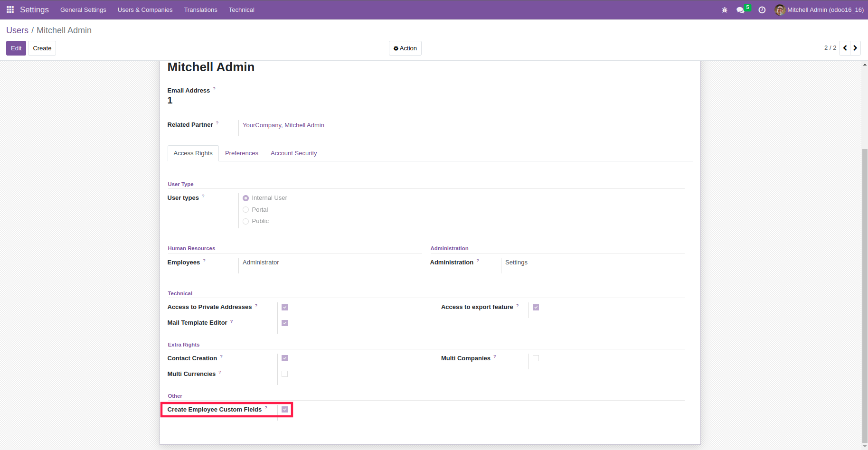Select the Portal user type radio

click(246, 210)
